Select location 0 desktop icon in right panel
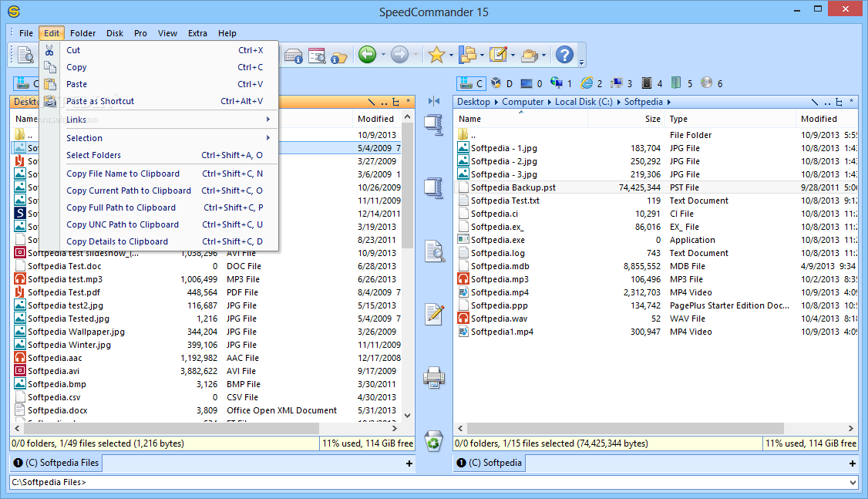The width and height of the screenshot is (868, 499). click(531, 83)
